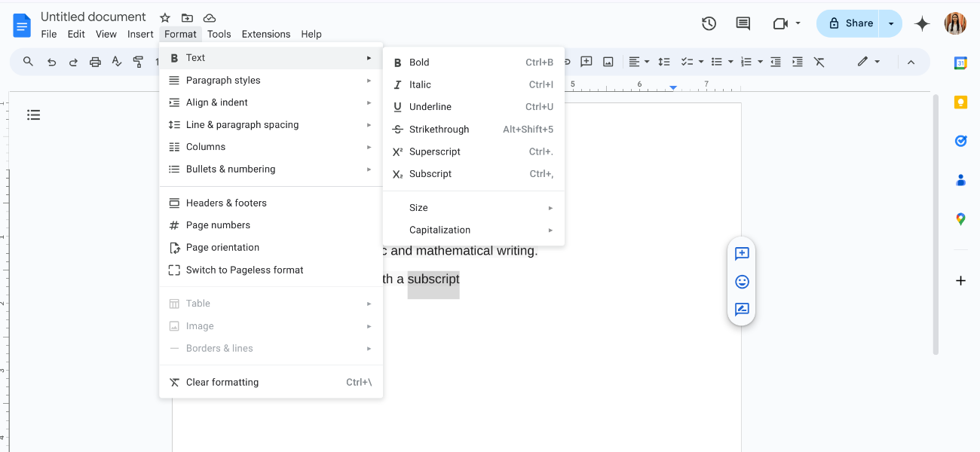Apply a bulleted list from the toolbar
980x452 pixels.
[x=718, y=62]
